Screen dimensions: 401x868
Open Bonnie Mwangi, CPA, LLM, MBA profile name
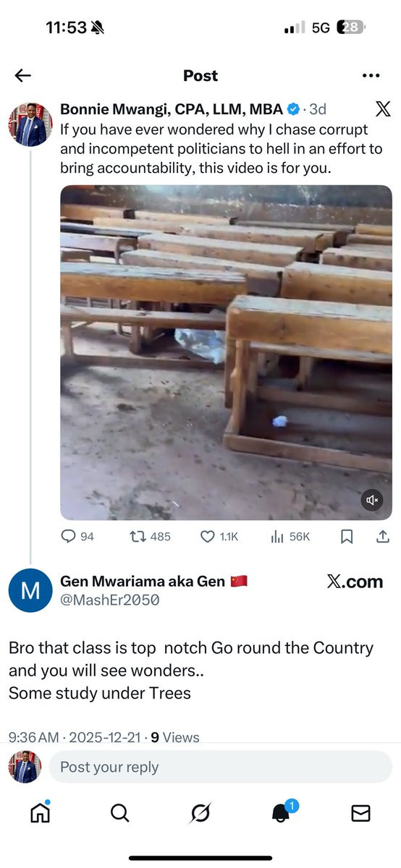[172, 109]
